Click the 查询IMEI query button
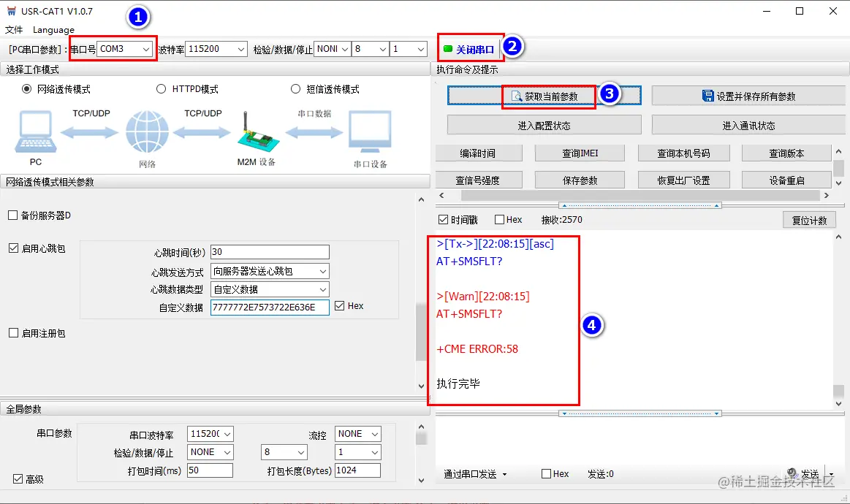The width and height of the screenshot is (850, 504). pos(580,153)
